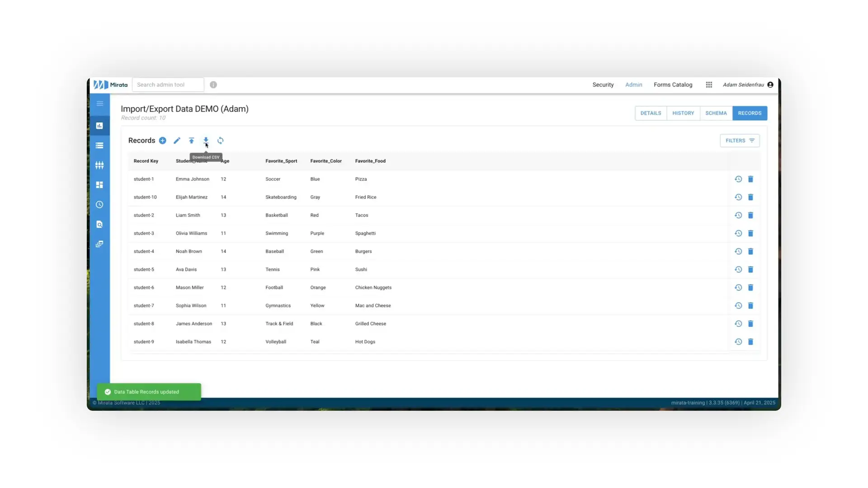Open the Adam Seidenfrau account menu

pyautogui.click(x=747, y=84)
